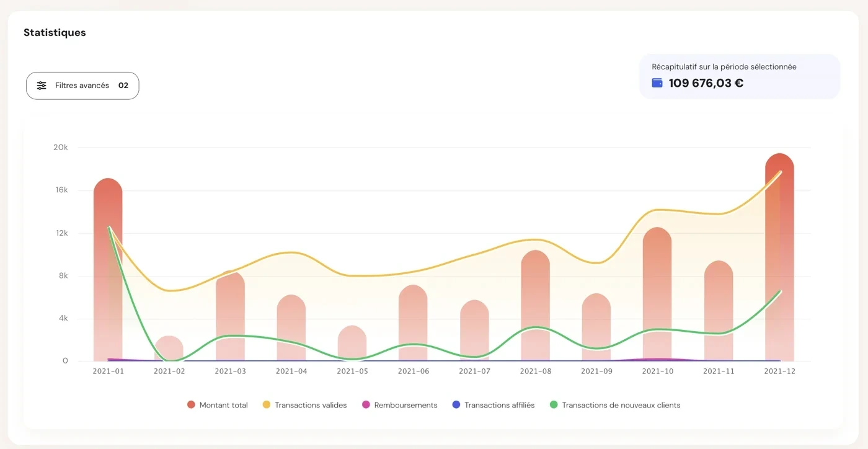Hide the Transactions valides series label
This screenshot has height=449, width=868.
[311, 405]
